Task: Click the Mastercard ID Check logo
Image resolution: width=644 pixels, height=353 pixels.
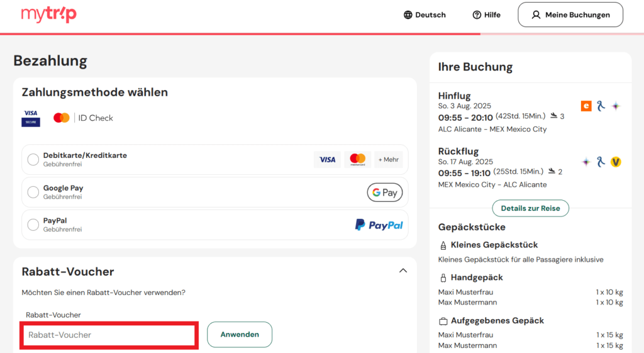Action: [83, 118]
